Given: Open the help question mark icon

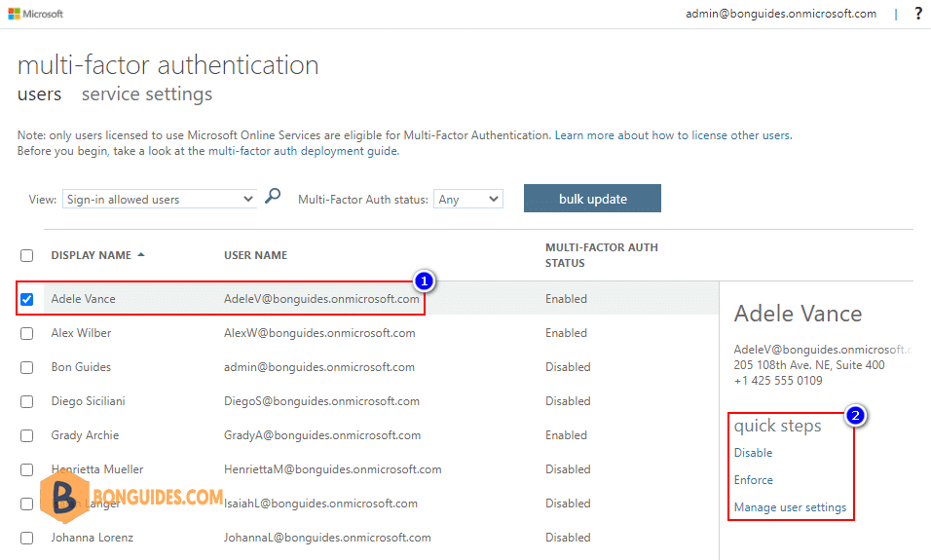Looking at the screenshot, I should pos(918,14).
